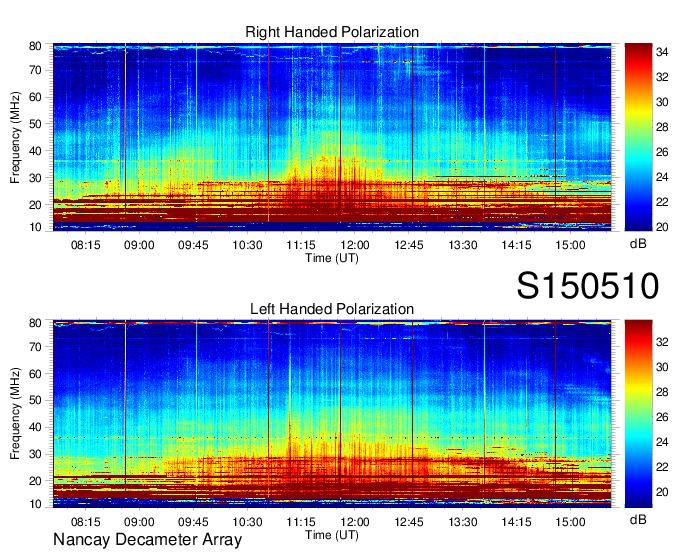Click 20 MHz tick on Left Handed plot
680x552 pixels.
35,481
